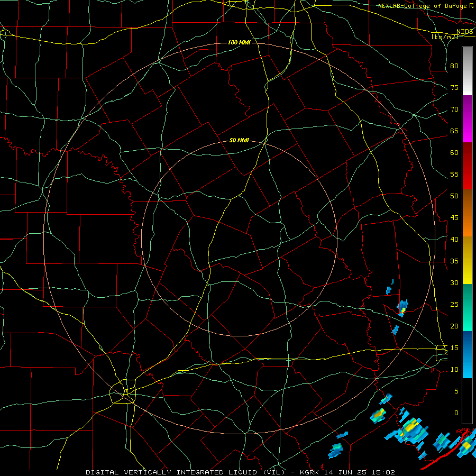Select the black segment of the color bar

tap(467, 401)
